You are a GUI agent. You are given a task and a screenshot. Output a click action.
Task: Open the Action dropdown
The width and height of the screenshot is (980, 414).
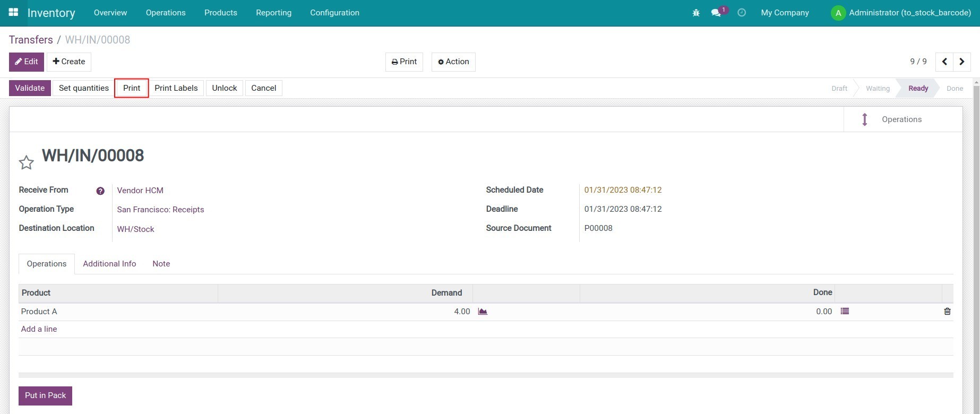pyautogui.click(x=453, y=62)
